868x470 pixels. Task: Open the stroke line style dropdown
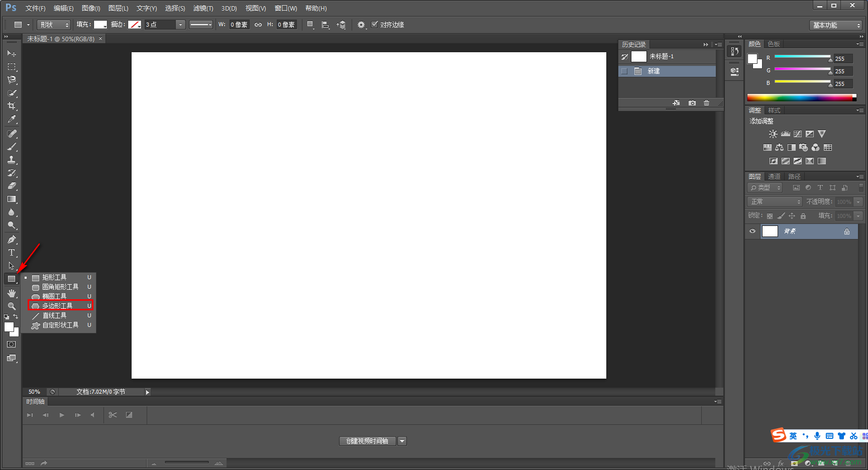click(201, 25)
